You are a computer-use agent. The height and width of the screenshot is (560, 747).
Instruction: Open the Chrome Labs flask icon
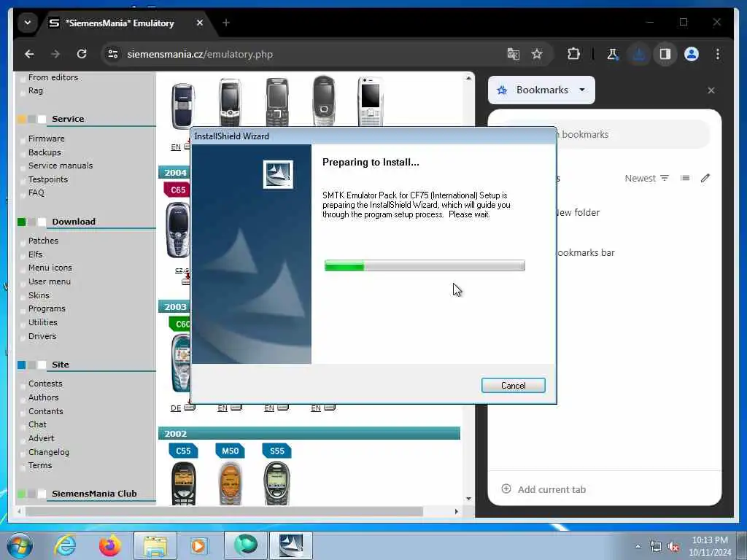(x=612, y=54)
